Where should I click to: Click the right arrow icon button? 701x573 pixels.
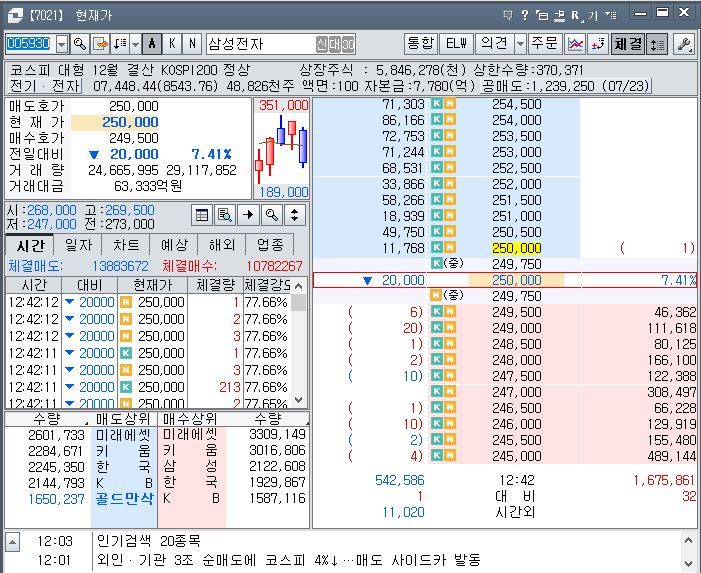coord(248,215)
